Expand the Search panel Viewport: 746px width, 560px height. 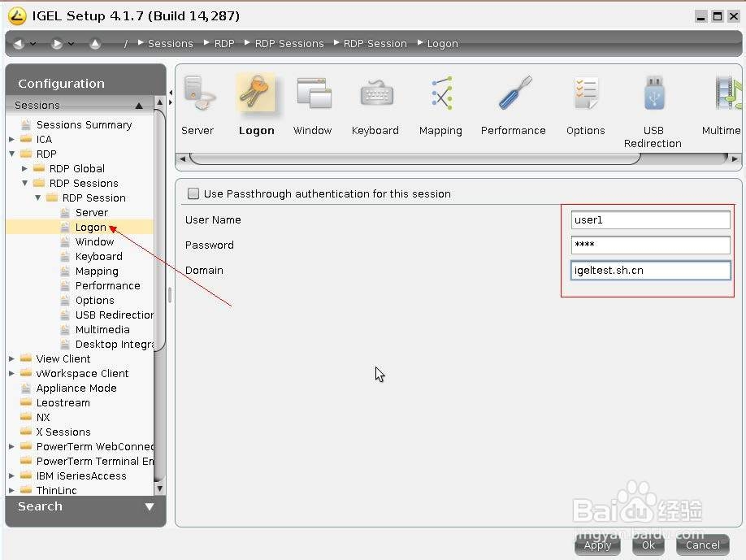85,506
